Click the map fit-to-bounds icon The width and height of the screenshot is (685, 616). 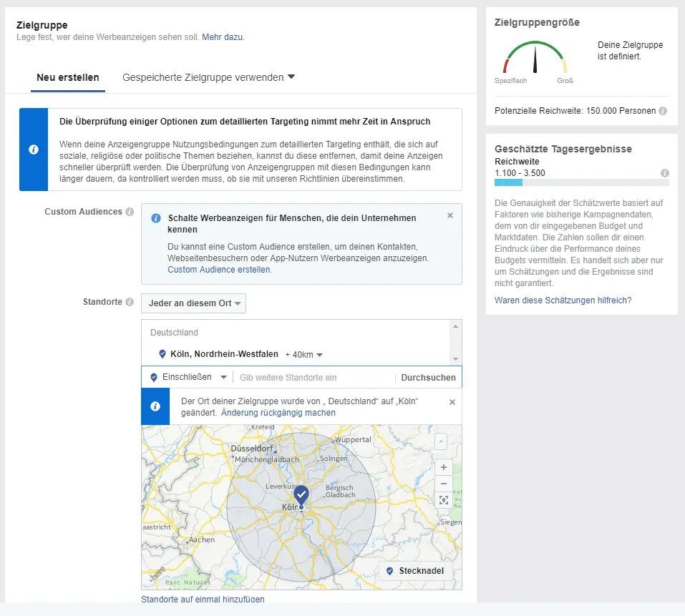click(x=443, y=500)
